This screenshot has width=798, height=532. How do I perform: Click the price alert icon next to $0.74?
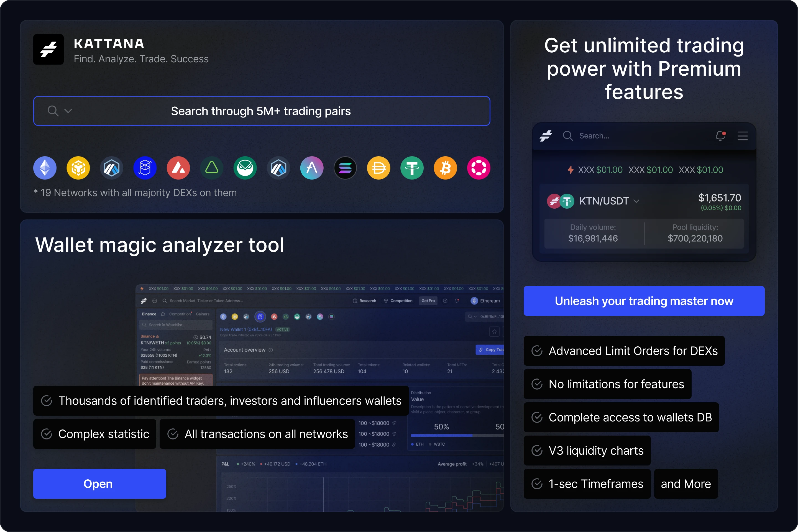click(195, 337)
